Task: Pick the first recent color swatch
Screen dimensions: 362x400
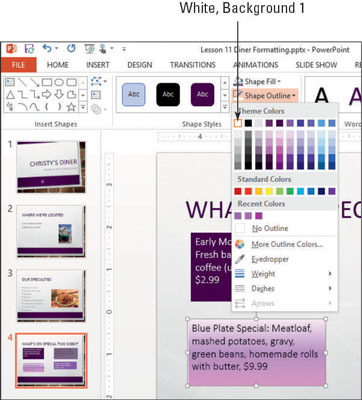Action: click(x=238, y=216)
